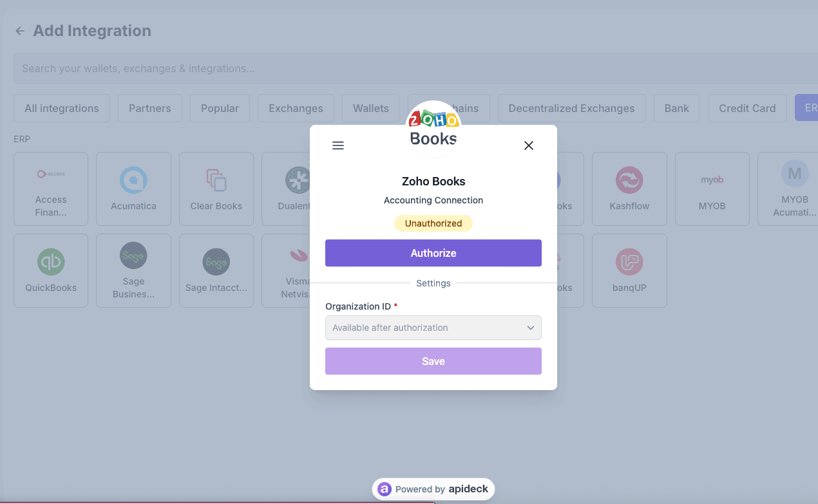Open the Acumatica integration card
This screenshot has height=504, width=818.
tap(133, 189)
